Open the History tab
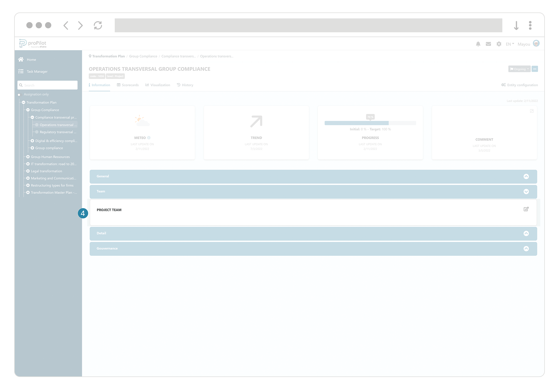559x392 pixels. tap(187, 85)
